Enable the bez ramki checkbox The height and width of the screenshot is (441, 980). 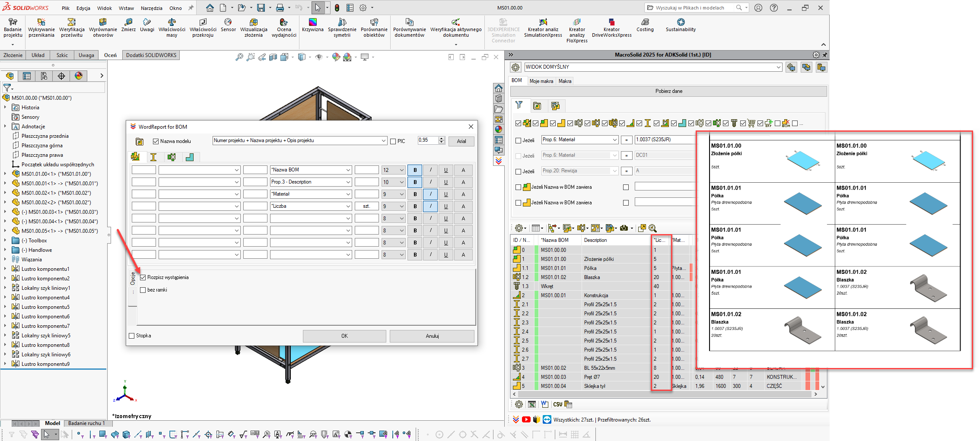click(x=143, y=290)
